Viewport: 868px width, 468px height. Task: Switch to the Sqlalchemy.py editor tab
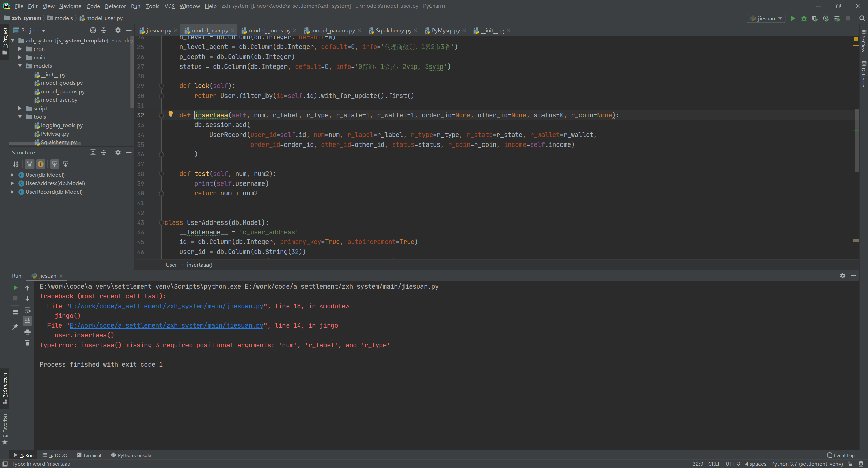click(393, 30)
